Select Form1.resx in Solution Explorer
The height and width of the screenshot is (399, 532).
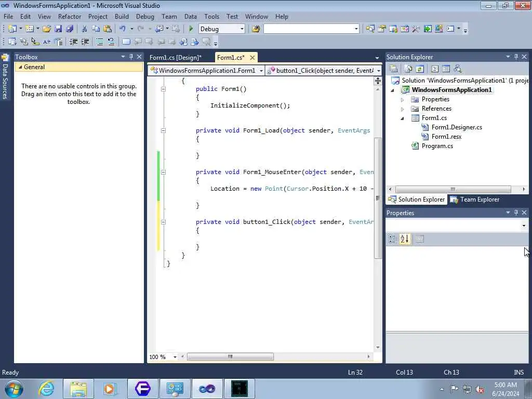446,137
